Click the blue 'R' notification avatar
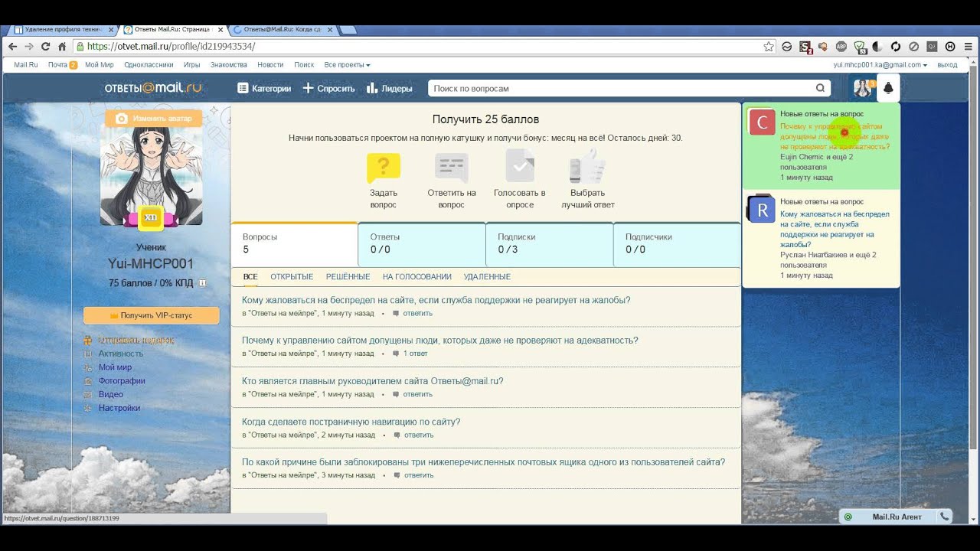This screenshot has width=980, height=551. pos(762,210)
